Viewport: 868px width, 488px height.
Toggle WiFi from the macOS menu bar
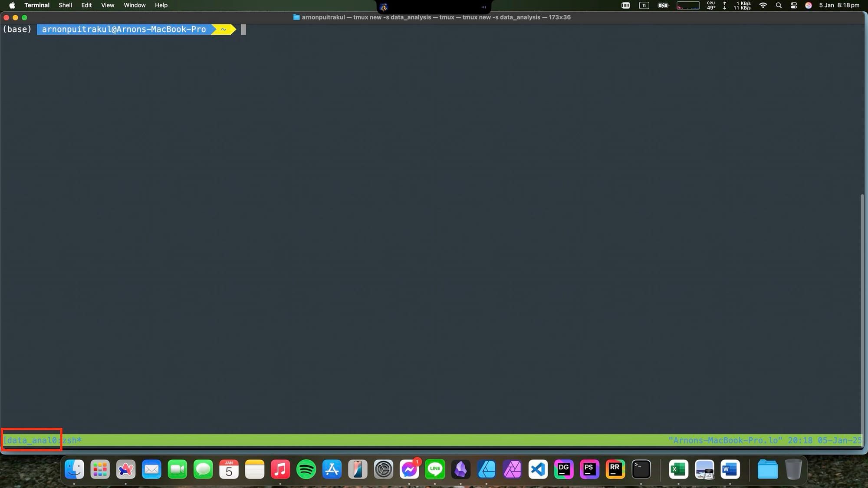point(763,5)
